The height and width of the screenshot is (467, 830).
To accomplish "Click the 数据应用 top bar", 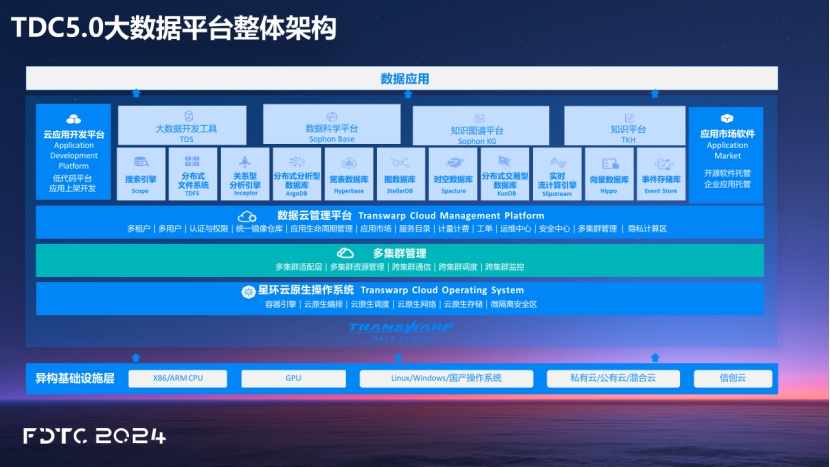I will 402,78.
